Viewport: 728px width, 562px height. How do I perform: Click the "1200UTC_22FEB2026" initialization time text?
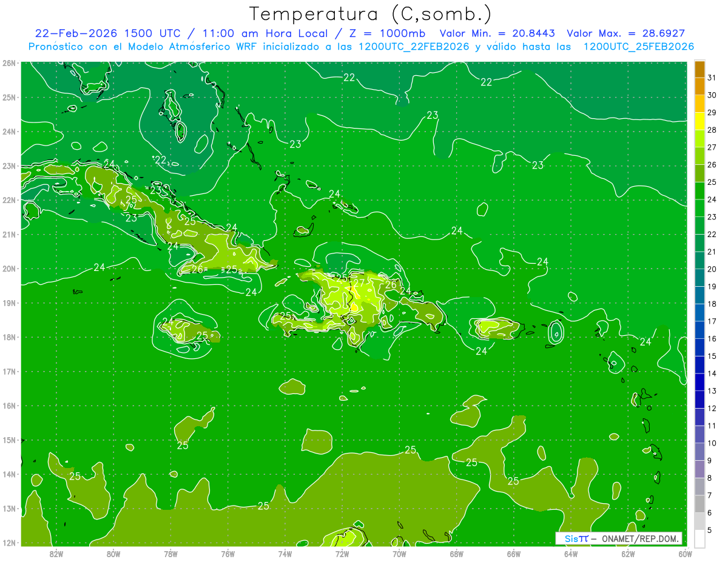point(414,47)
